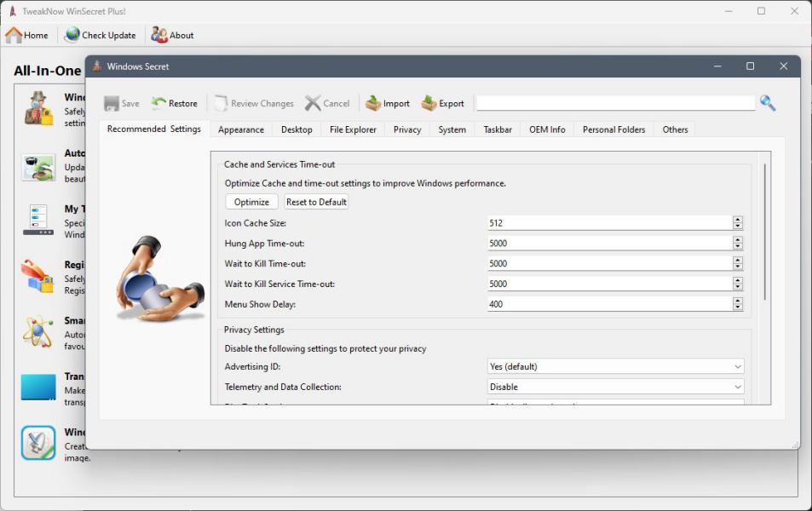This screenshot has width=812, height=511.
Task: Open the Desktop tab
Action: [297, 129]
